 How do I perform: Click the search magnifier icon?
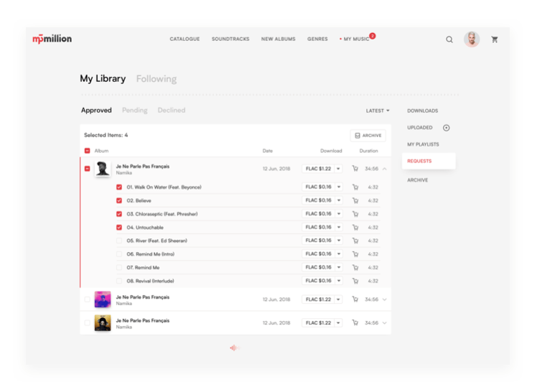click(449, 39)
